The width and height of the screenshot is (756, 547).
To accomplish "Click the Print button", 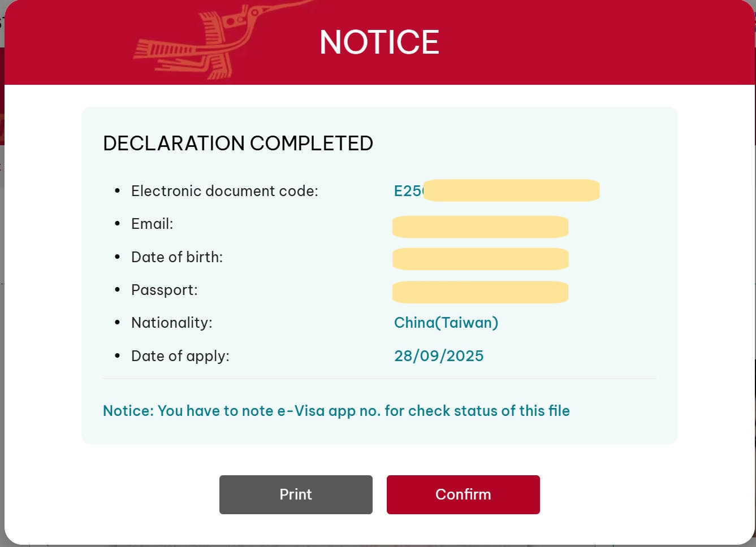I will 296,494.
